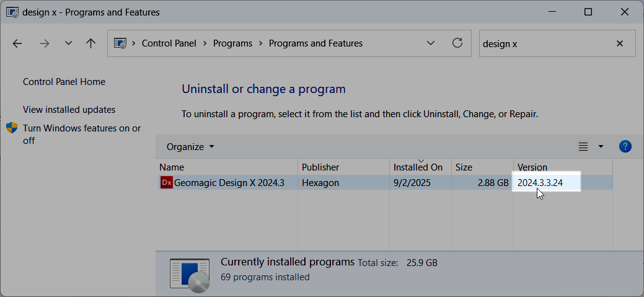This screenshot has width=644, height=297.
Task: Go up one folder level
Action: [x=90, y=43]
